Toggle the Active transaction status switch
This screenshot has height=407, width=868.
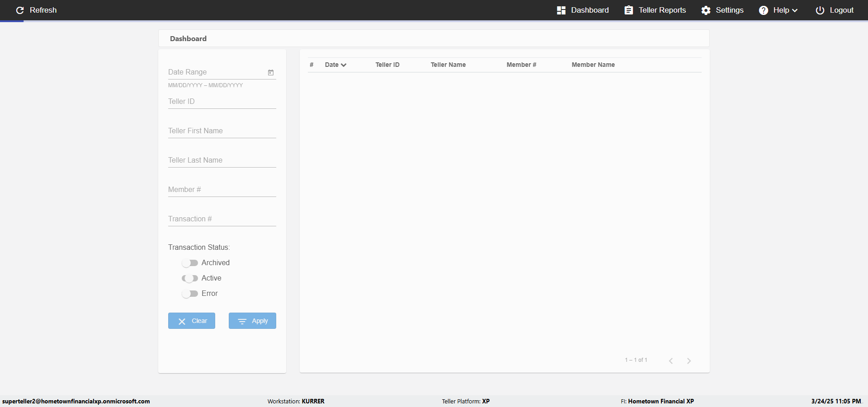(189, 278)
